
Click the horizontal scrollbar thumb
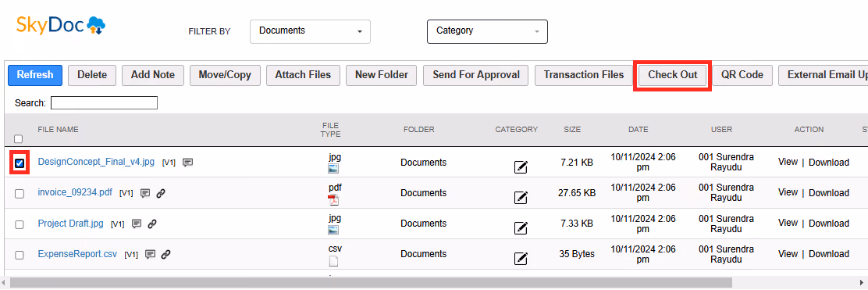[371, 283]
